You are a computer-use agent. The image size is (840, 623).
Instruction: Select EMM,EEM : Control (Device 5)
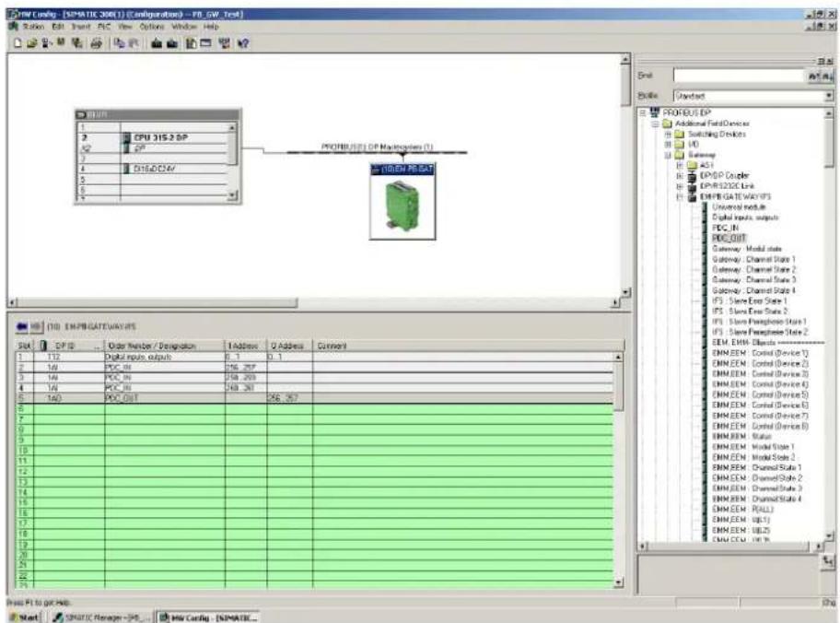tap(760, 394)
